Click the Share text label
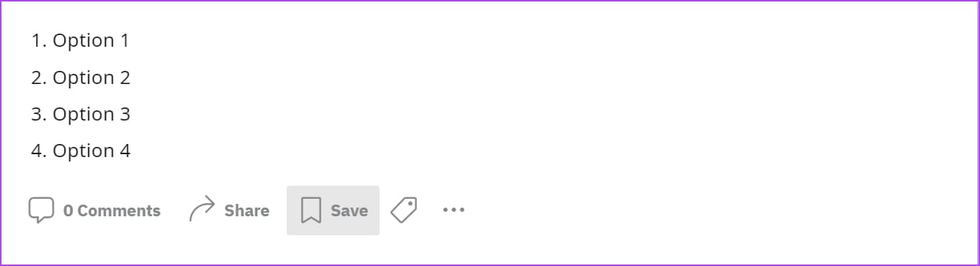This screenshot has width=980, height=266. [x=246, y=210]
